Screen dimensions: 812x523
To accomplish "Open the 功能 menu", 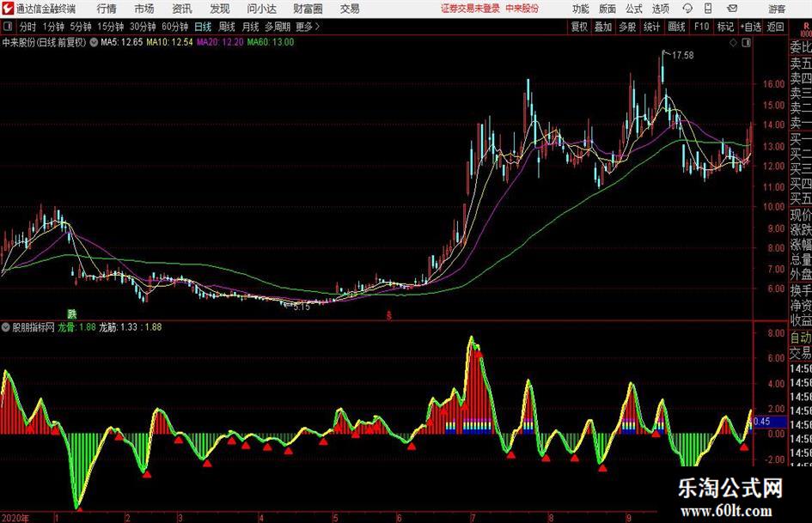I will pos(581,9).
